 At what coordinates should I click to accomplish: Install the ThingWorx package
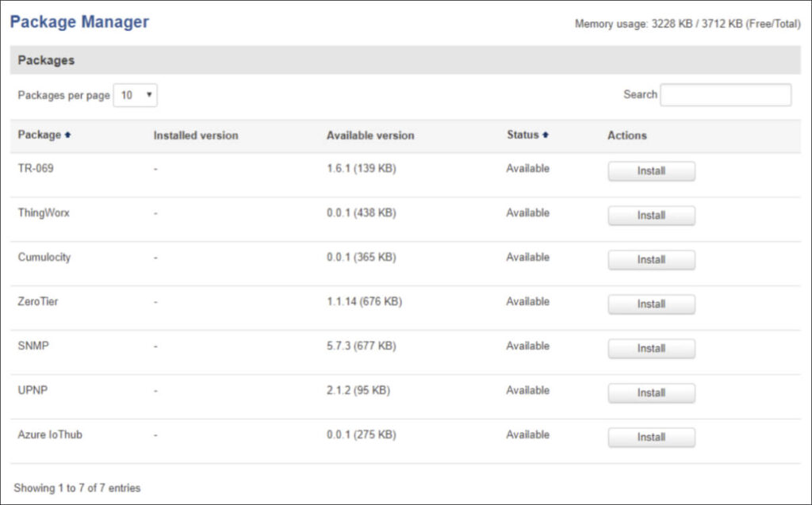point(650,216)
